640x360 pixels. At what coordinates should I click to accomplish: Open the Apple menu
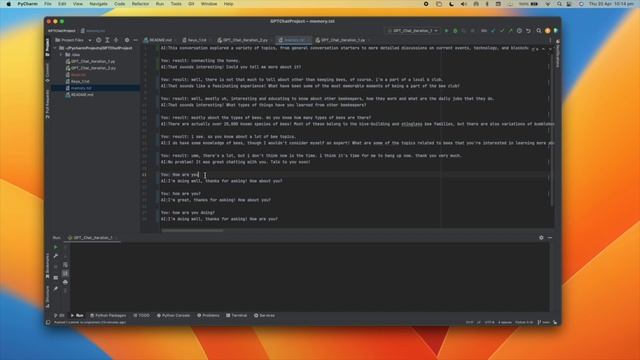click(9, 4)
